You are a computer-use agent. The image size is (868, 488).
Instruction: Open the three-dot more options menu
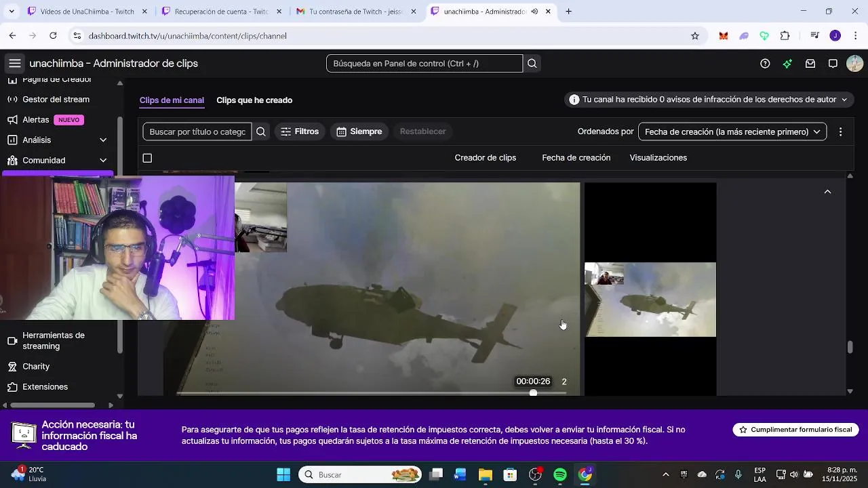point(840,132)
